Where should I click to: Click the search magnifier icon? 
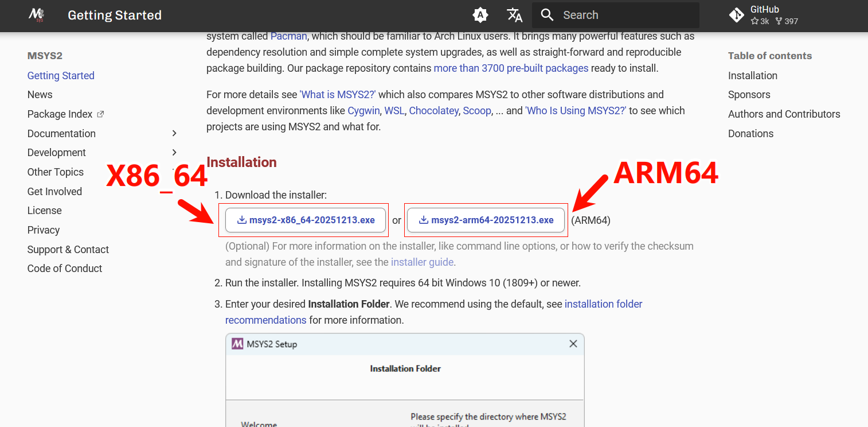click(548, 15)
